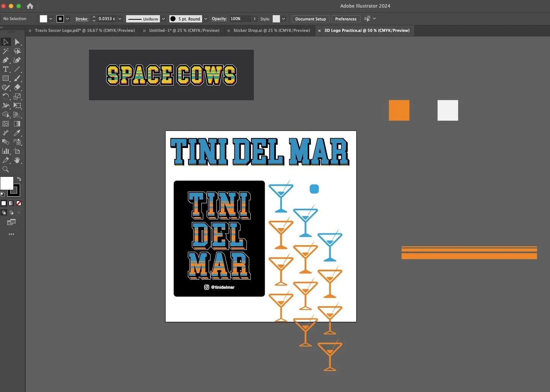Pick the Paintbrush tool
This screenshot has width=550, height=392.
17,79
